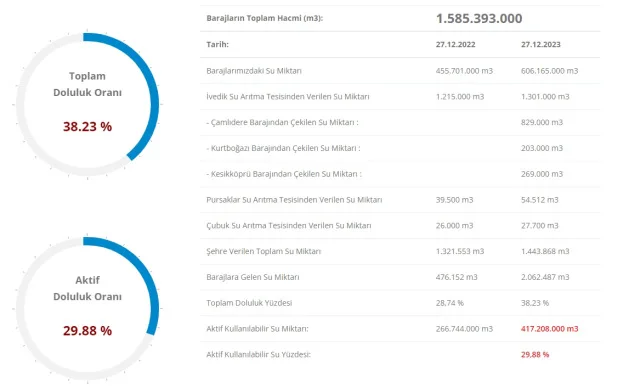Select the value 1.215.000 m3
Viewport: 640px width, 388px height.
tap(460, 97)
